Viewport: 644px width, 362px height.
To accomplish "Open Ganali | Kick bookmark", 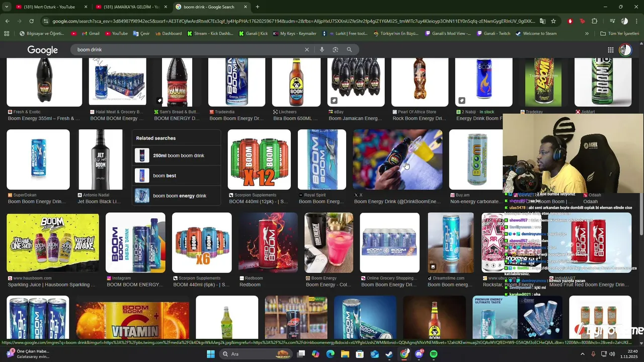I will 253,34.
